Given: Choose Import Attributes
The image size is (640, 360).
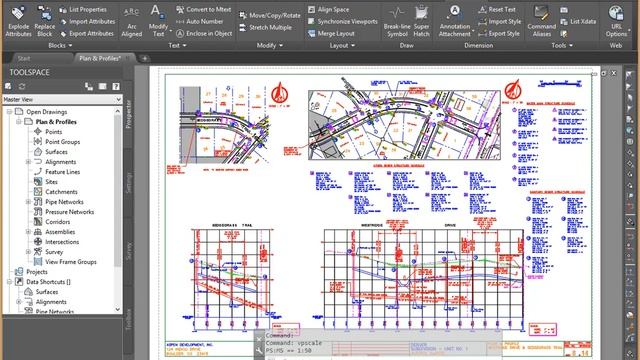Looking at the screenshot, I should click(87, 22).
